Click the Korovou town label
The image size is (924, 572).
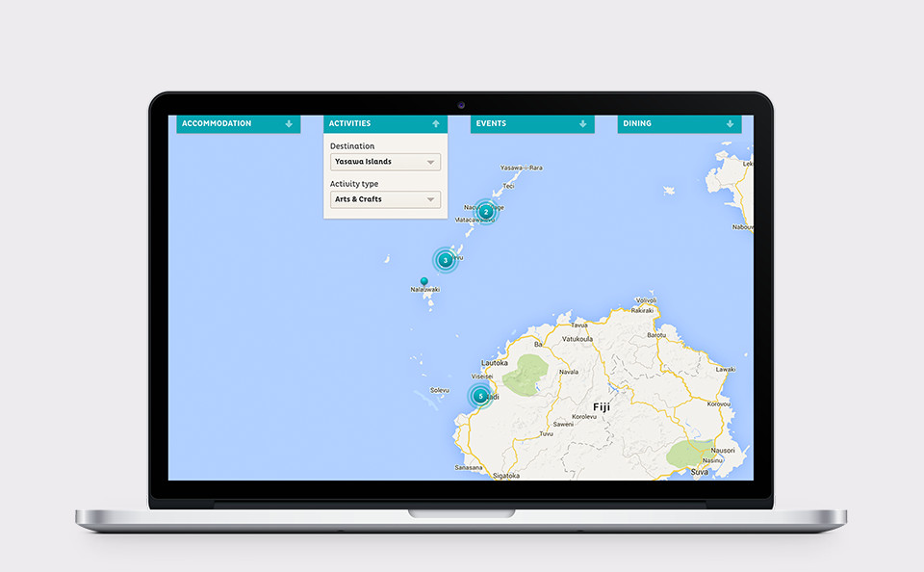click(x=719, y=403)
